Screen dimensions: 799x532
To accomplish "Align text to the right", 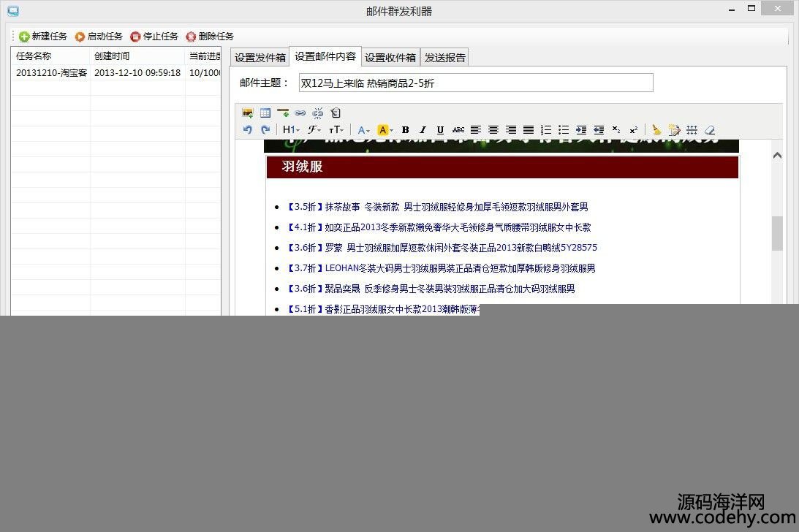I will click(x=510, y=130).
